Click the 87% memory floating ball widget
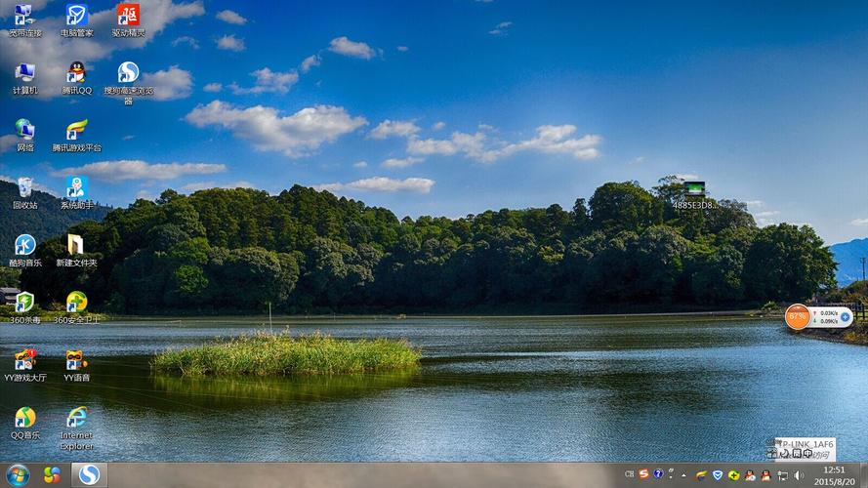868x488 pixels. (x=798, y=316)
